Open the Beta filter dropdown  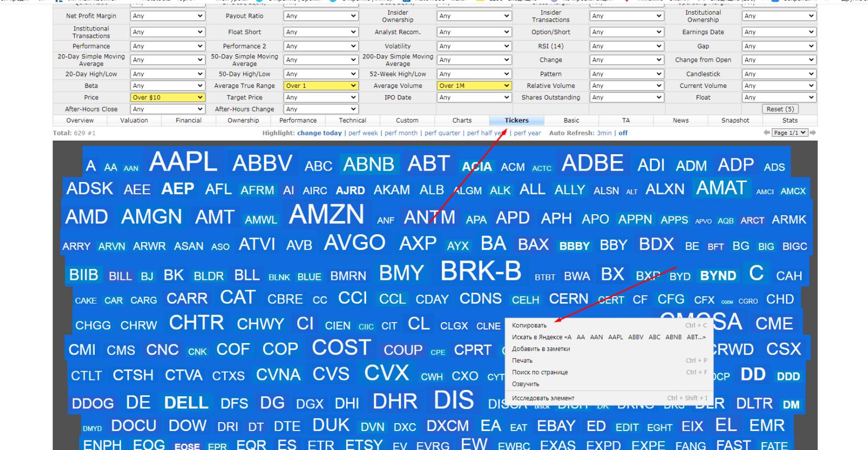[x=167, y=86]
